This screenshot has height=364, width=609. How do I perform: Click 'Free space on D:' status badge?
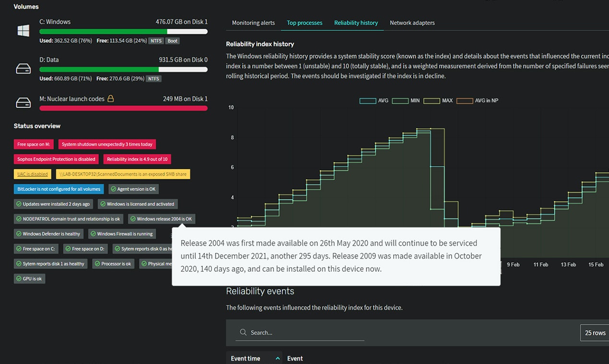[85, 249]
